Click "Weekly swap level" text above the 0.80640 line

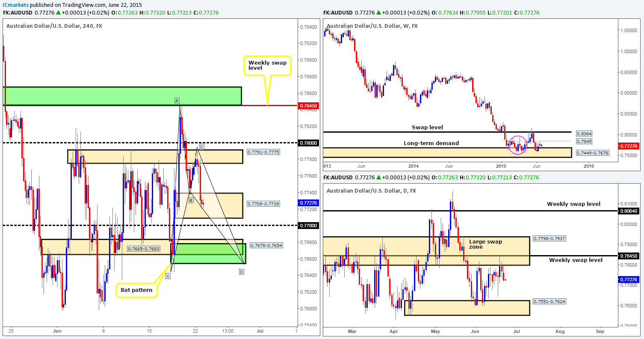pos(573,204)
